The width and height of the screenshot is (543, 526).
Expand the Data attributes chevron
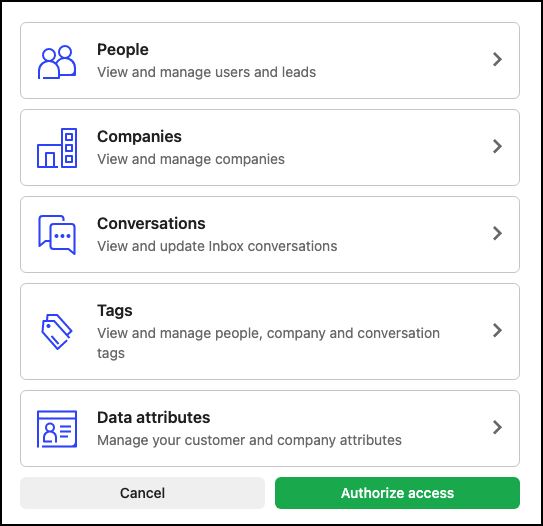[497, 427]
